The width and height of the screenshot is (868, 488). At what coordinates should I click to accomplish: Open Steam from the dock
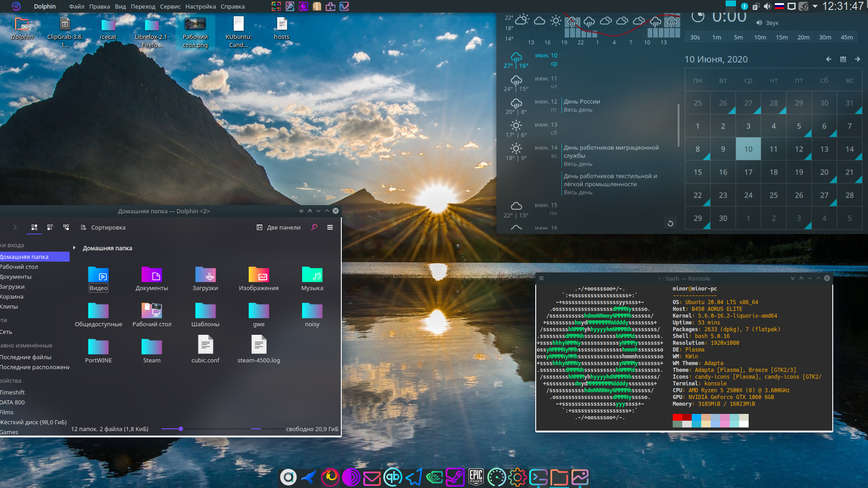[x=455, y=477]
